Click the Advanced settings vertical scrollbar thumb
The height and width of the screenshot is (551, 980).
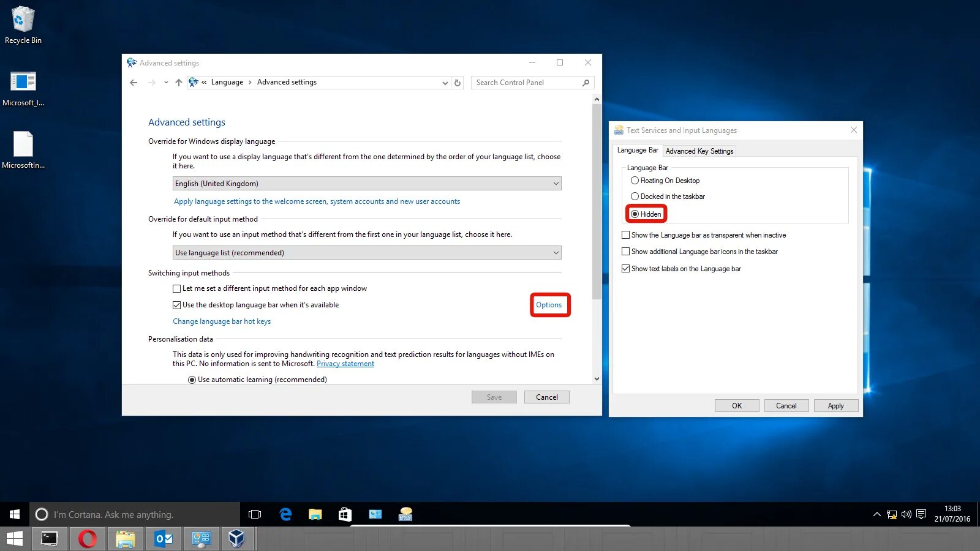pyautogui.click(x=597, y=201)
